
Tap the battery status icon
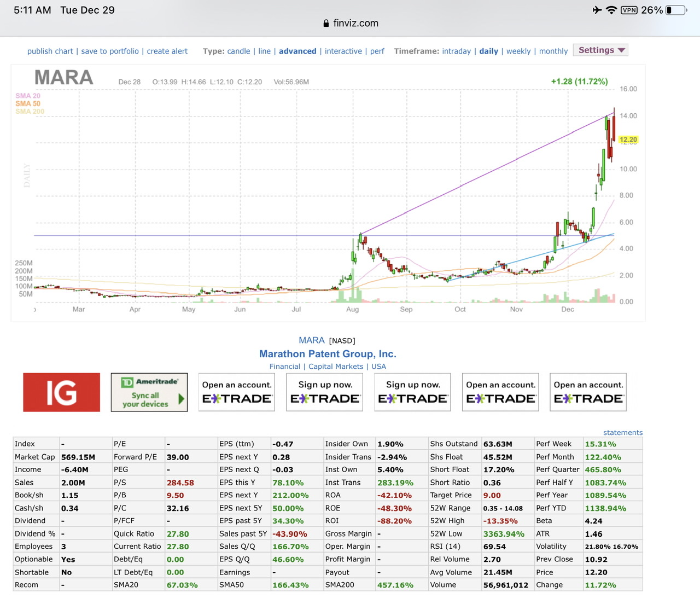click(x=676, y=10)
